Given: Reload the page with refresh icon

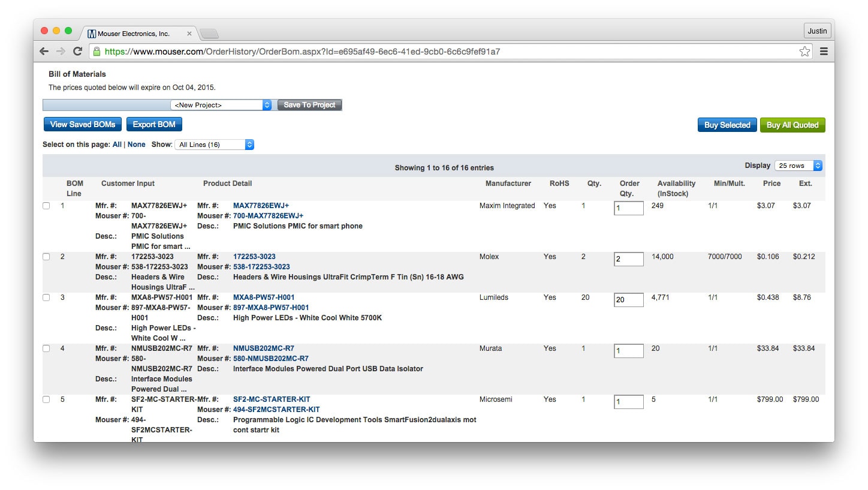Looking at the screenshot, I should 77,52.
